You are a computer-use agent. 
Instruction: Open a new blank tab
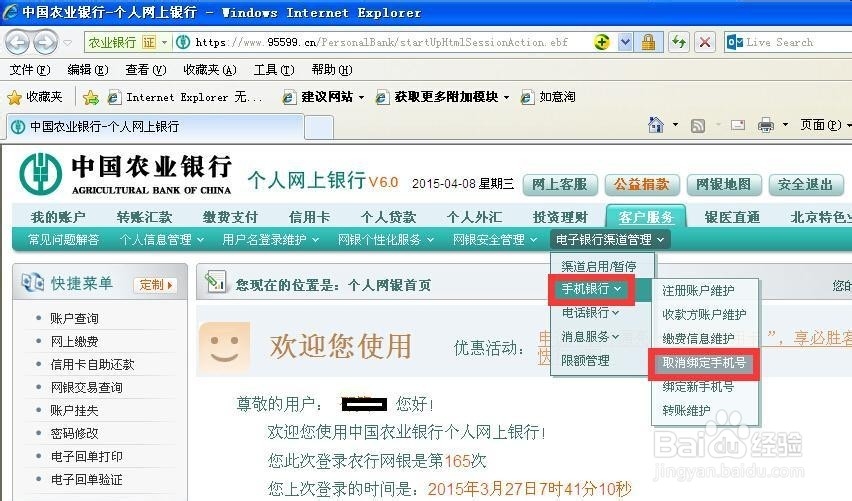tap(319, 128)
